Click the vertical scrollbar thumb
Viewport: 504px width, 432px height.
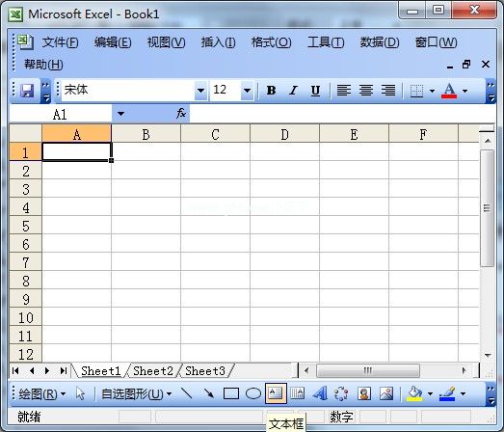pyautogui.click(x=487, y=208)
